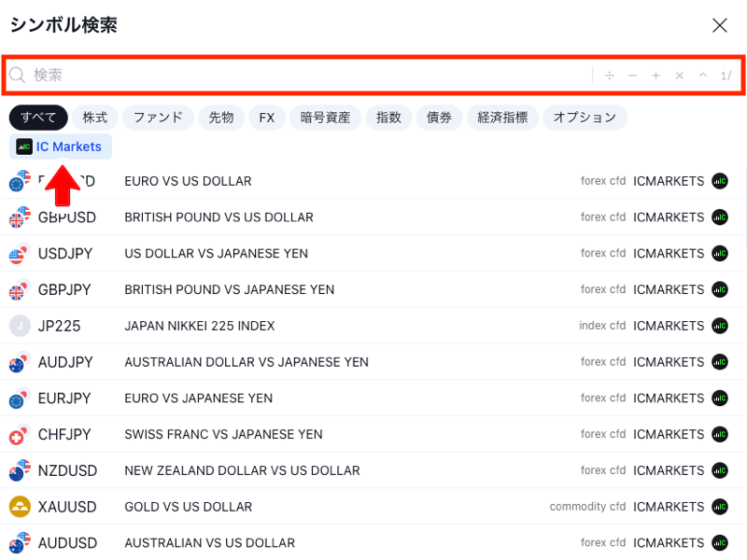Switch to the 暗号資産 filter tab
The width and height of the screenshot is (747, 560).
[325, 118]
